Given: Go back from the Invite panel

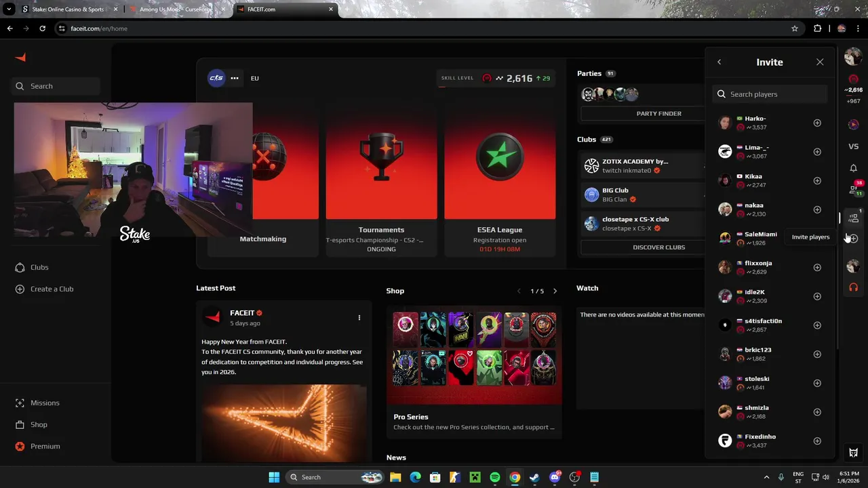Looking at the screenshot, I should [x=719, y=62].
